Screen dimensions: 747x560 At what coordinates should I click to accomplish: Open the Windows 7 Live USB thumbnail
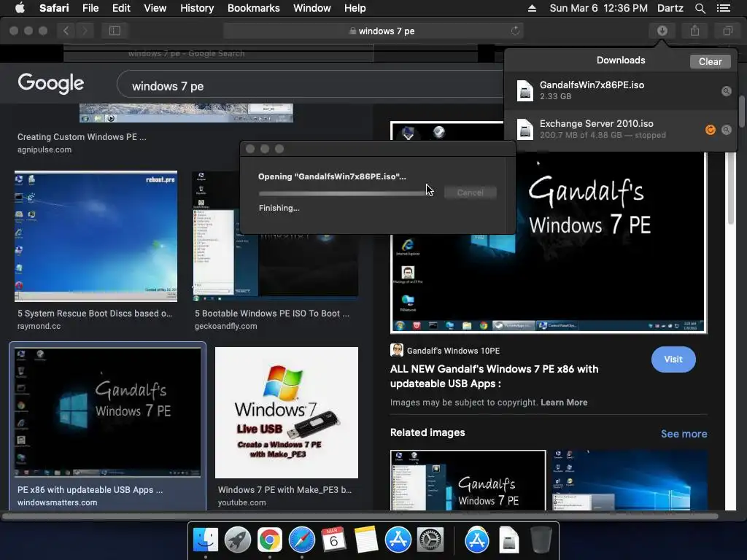286,413
